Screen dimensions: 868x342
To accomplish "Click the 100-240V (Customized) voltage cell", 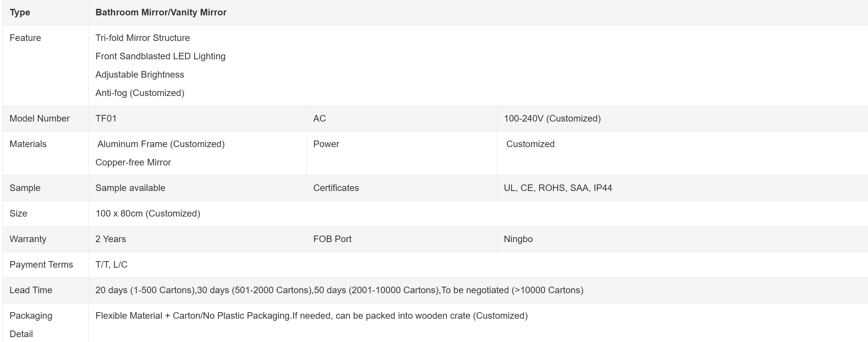I will (552, 119).
